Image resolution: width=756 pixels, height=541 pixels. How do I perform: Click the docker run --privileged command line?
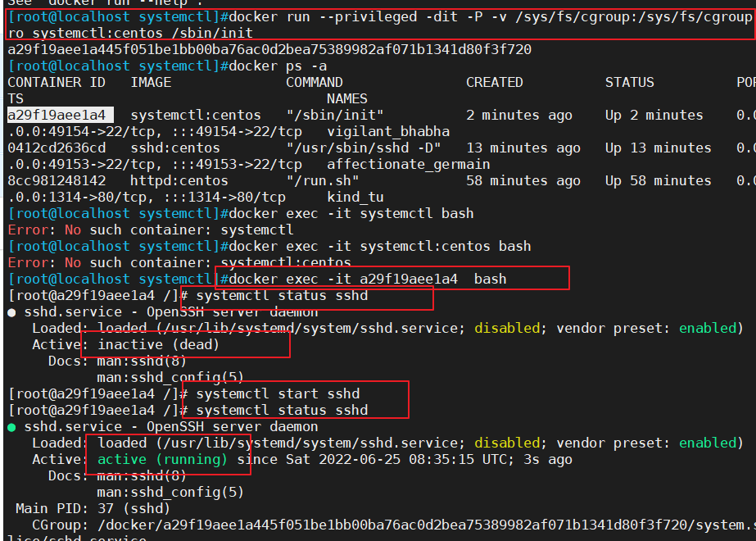369,16
